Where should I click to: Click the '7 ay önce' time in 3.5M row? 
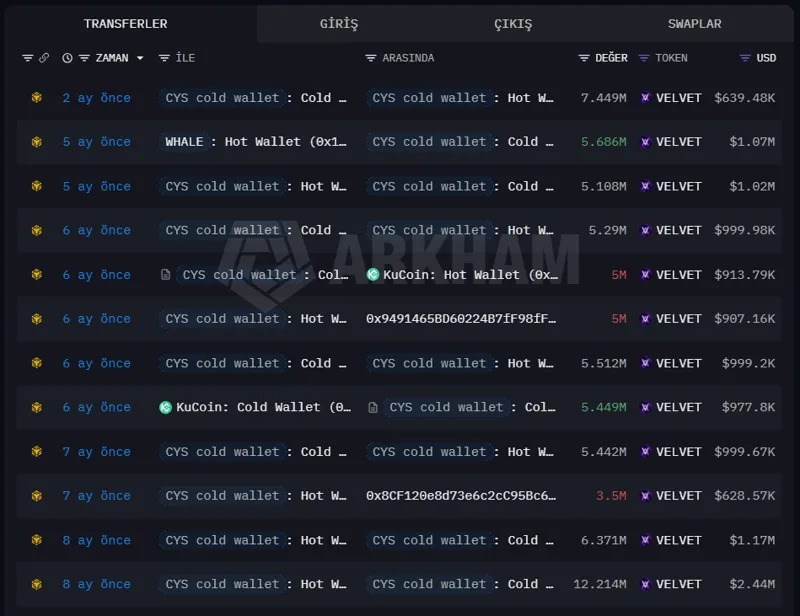(96, 496)
